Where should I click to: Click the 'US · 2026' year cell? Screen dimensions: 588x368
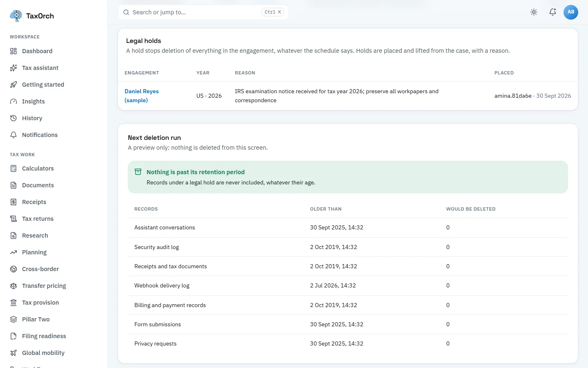tap(209, 96)
